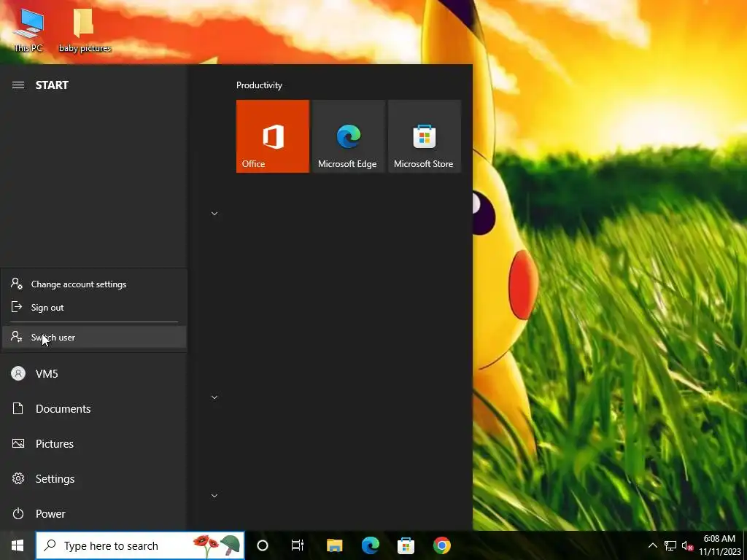Launch File Explorer from taskbar
The image size is (747, 560).
click(334, 545)
